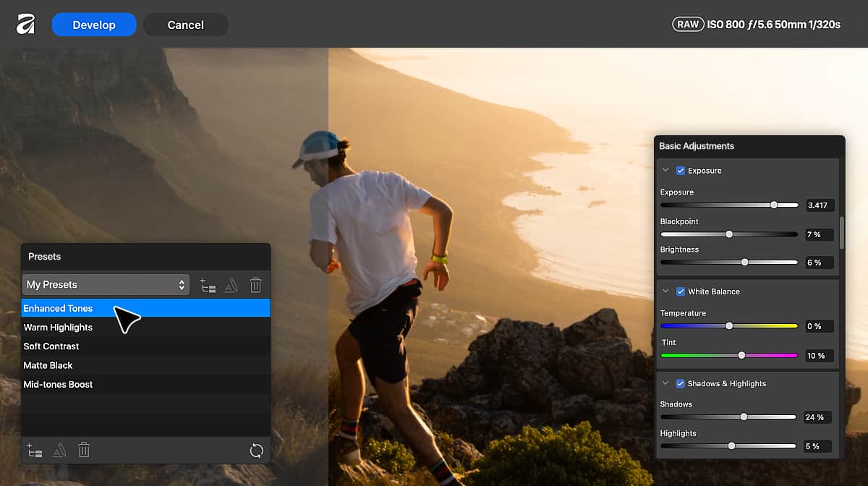Click the bottom trash icon in Presets panel

coord(84,451)
